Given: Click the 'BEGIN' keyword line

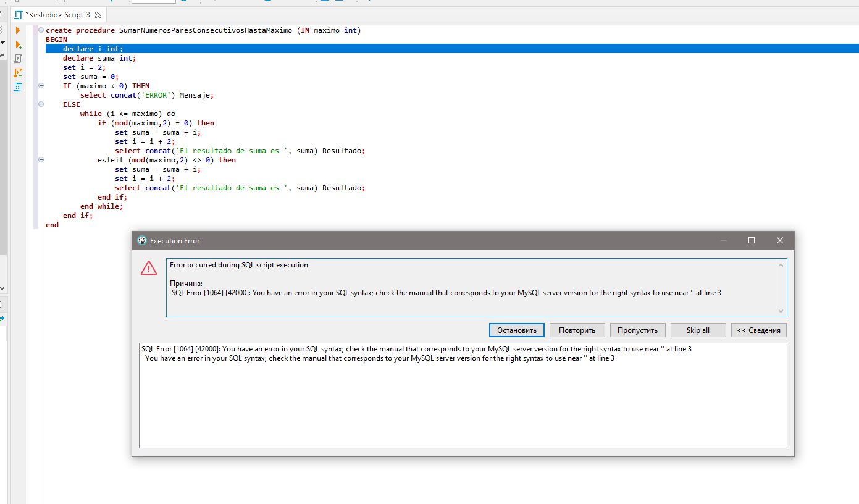Looking at the screenshot, I should 56,40.
